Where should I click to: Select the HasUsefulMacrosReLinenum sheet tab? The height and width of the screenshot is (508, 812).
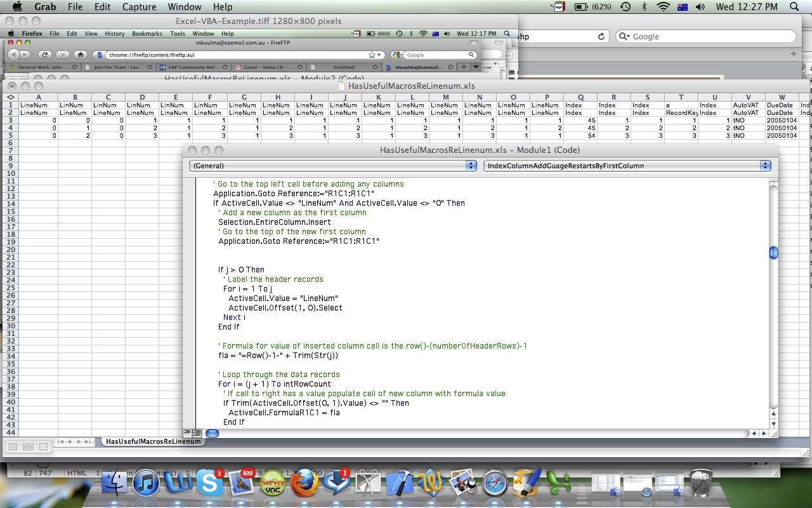153,441
